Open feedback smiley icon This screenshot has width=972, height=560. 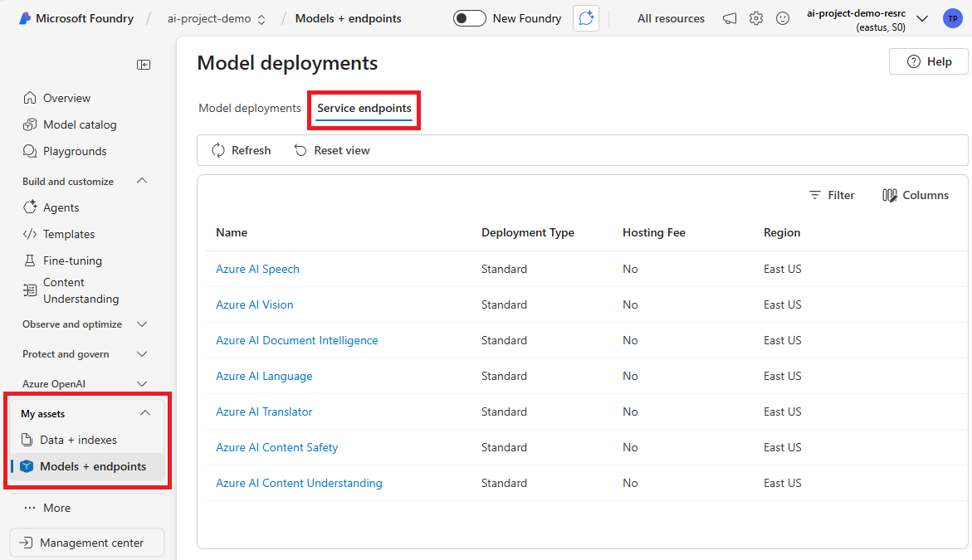click(783, 18)
